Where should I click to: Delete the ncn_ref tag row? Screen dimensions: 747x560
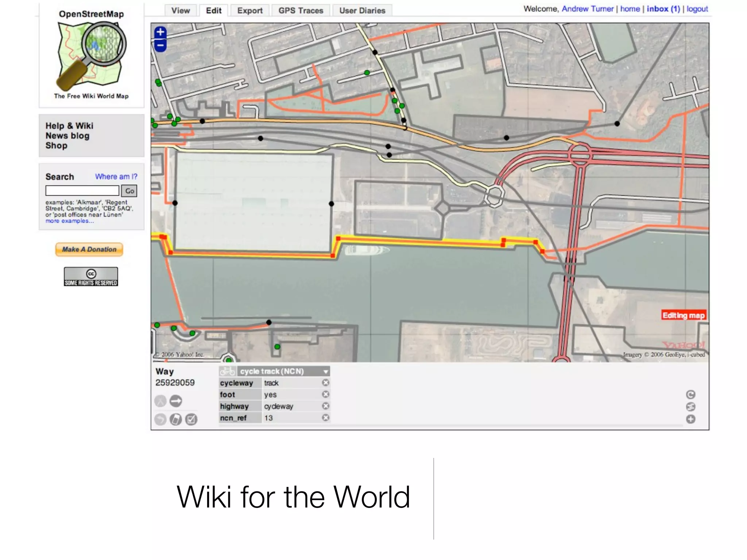tap(326, 417)
